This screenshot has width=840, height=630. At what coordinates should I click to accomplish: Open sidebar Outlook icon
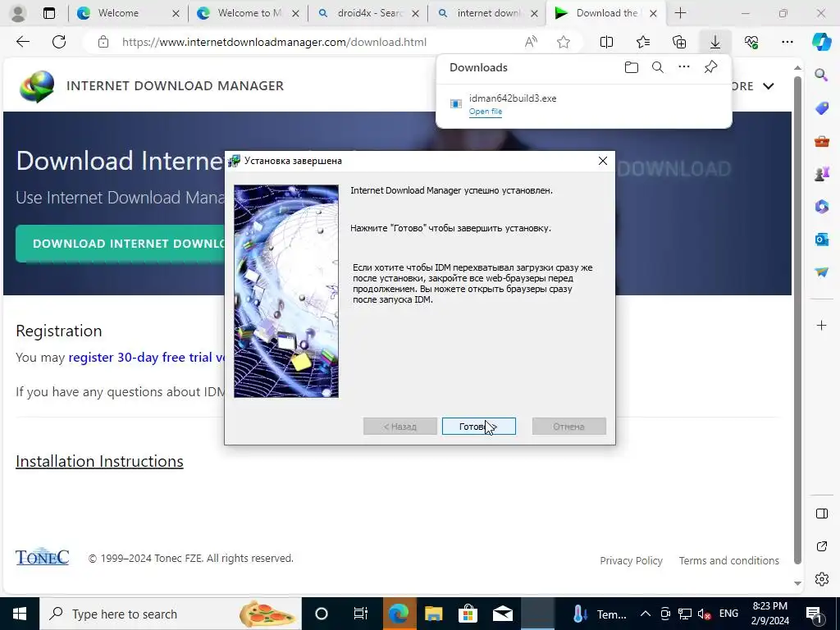coord(821,239)
